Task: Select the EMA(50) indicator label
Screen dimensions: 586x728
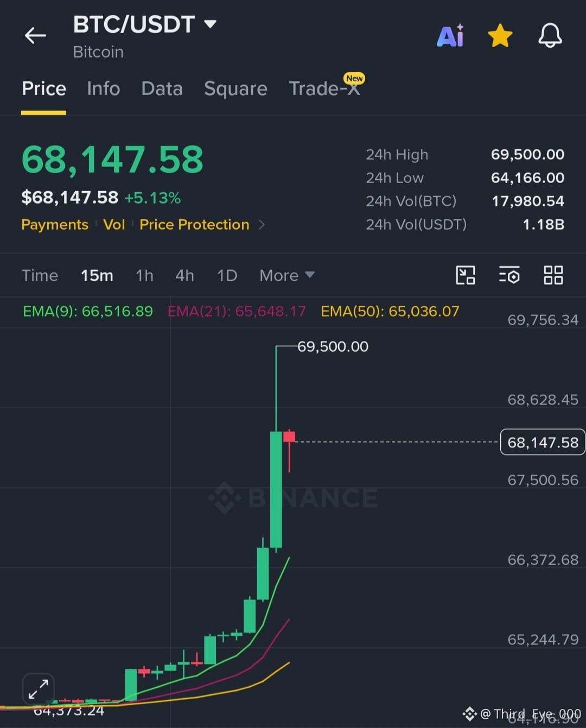Action: (390, 311)
